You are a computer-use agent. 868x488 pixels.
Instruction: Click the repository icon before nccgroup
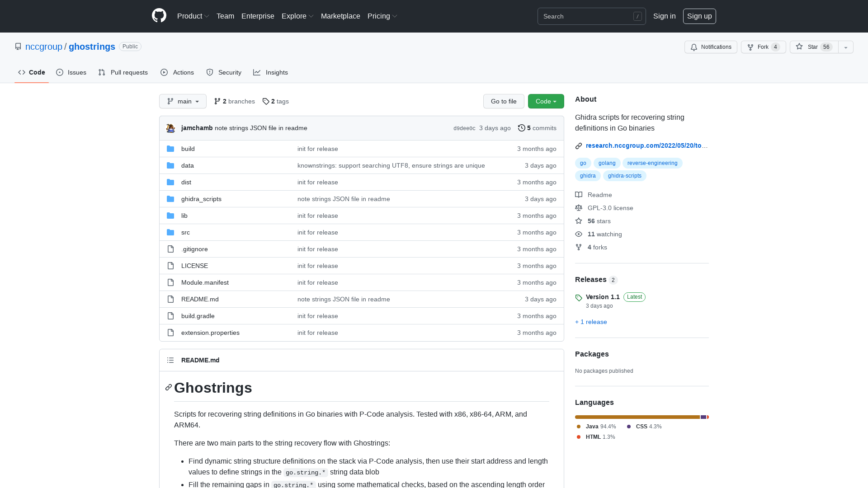[x=18, y=47]
